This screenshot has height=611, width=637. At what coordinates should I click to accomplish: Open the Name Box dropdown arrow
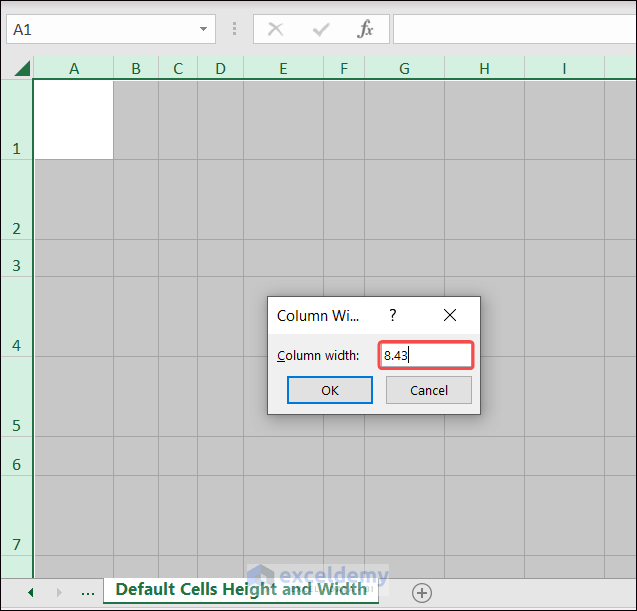(203, 29)
